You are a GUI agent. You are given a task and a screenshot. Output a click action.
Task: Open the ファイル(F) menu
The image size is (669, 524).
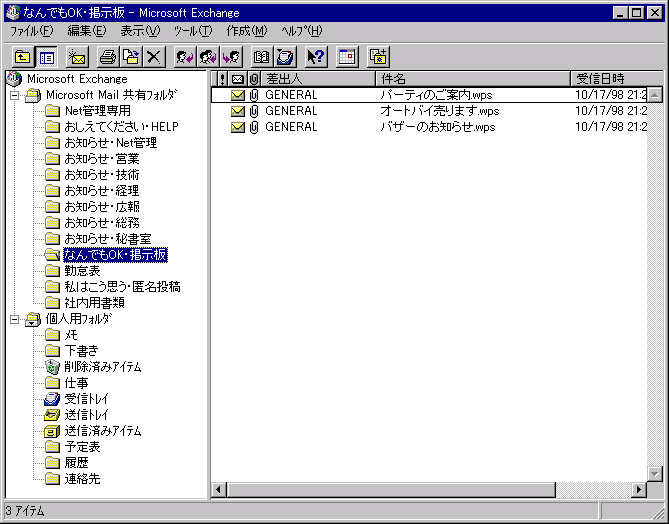(x=31, y=31)
